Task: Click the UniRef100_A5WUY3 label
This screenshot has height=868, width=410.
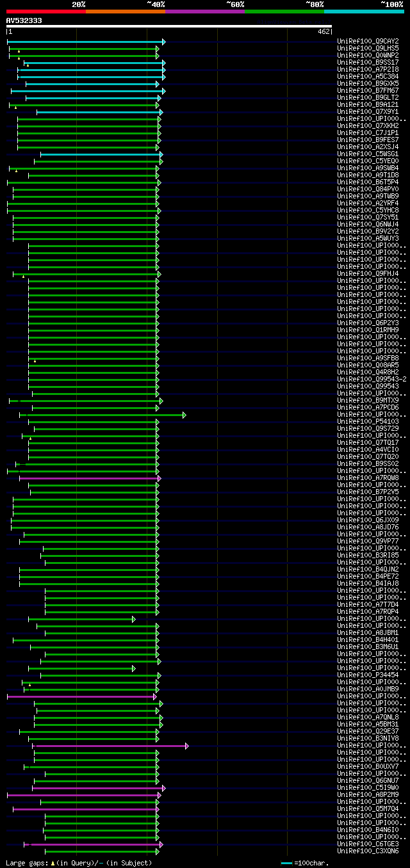Action: [368, 239]
